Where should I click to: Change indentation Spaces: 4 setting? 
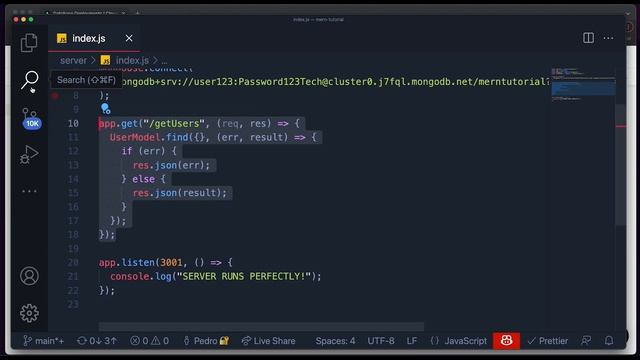tap(335, 340)
